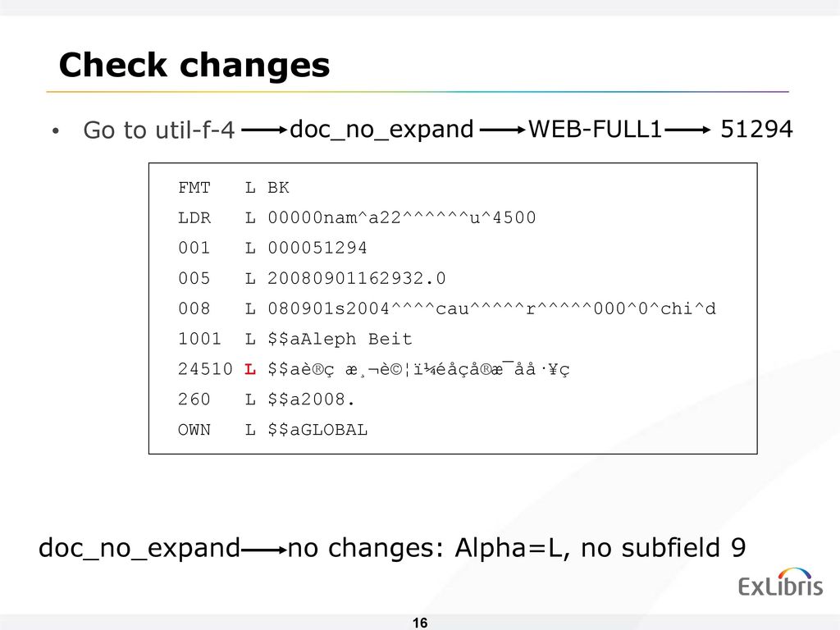
Task: Click the 'no subfield 9' text
Action: point(663,547)
